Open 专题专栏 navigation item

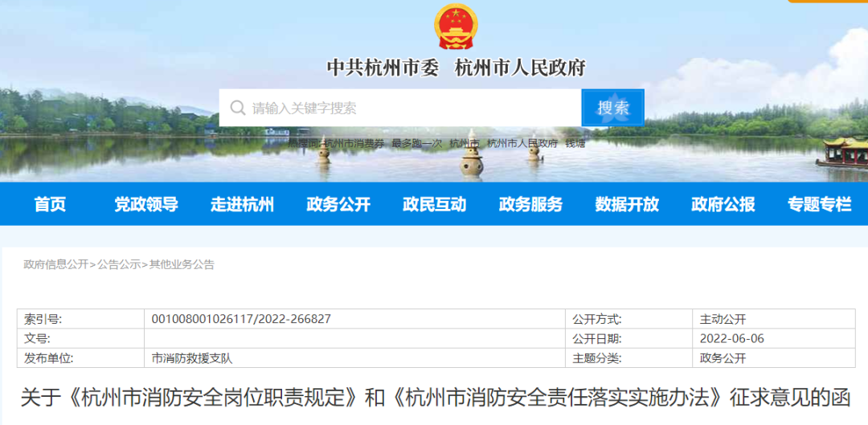click(x=819, y=204)
